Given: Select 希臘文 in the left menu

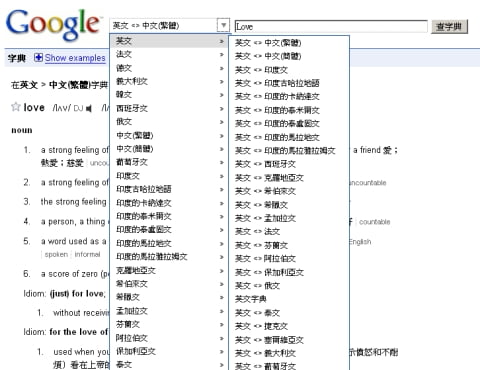Looking at the screenshot, I should [169, 297].
